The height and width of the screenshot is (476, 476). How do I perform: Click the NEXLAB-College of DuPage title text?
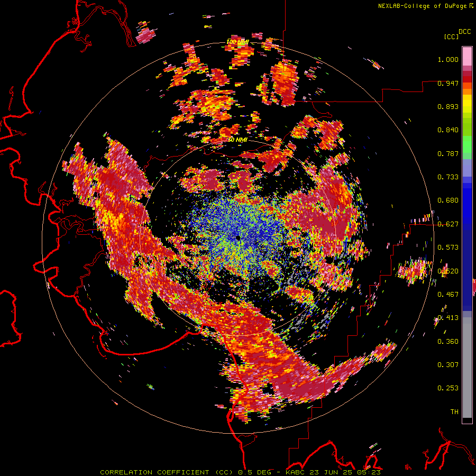pos(422,6)
